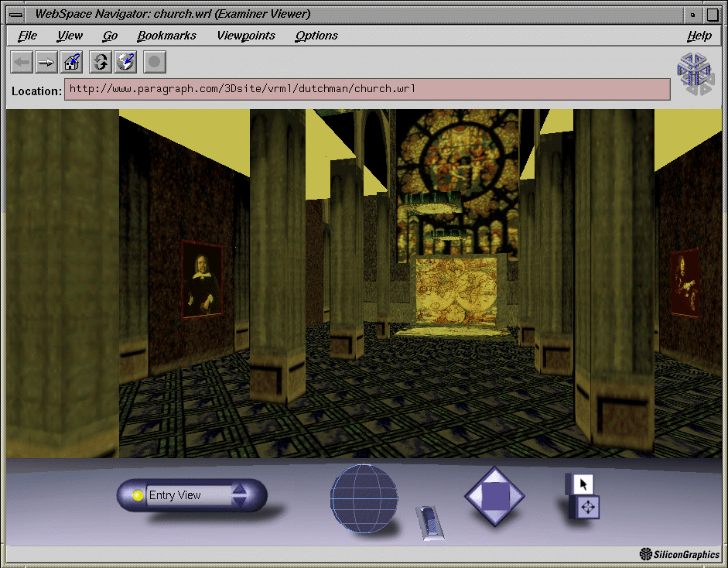Click the Back arrow toolbar button

click(22, 62)
